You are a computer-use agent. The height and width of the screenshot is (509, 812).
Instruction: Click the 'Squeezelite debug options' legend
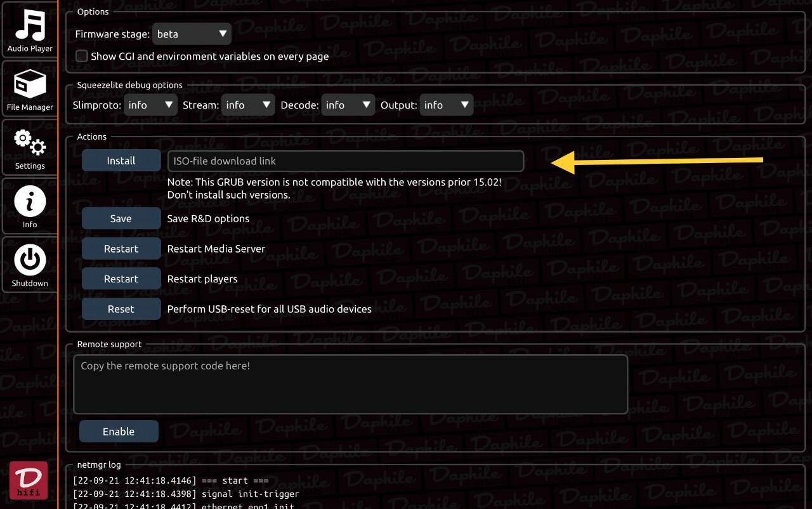[130, 85]
